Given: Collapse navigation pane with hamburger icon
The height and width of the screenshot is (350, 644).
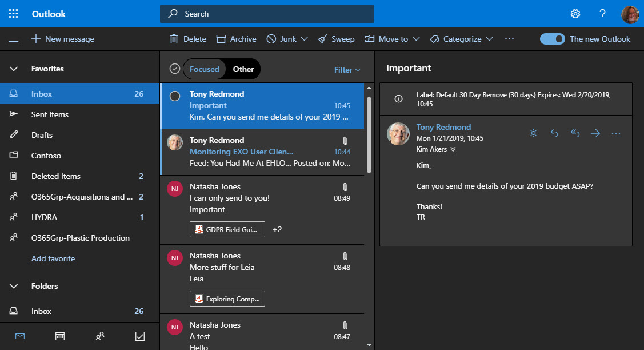Looking at the screenshot, I should 14,39.
